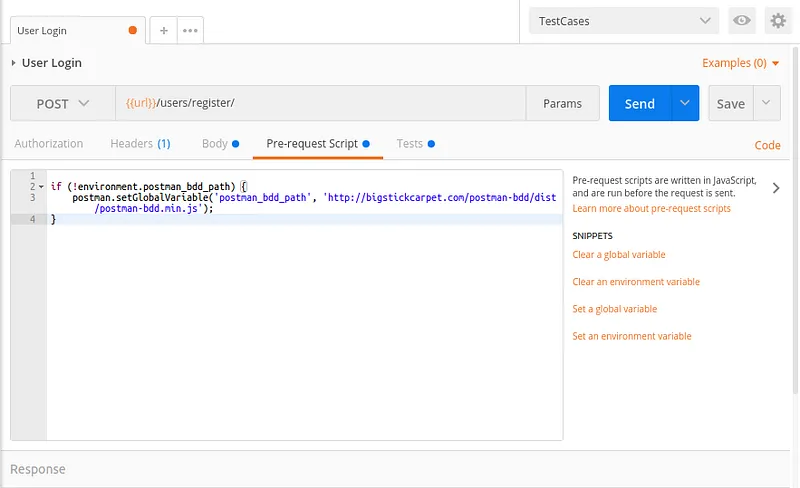The image size is (800, 488).
Task: Click the request URL input field
Action: click(320, 103)
